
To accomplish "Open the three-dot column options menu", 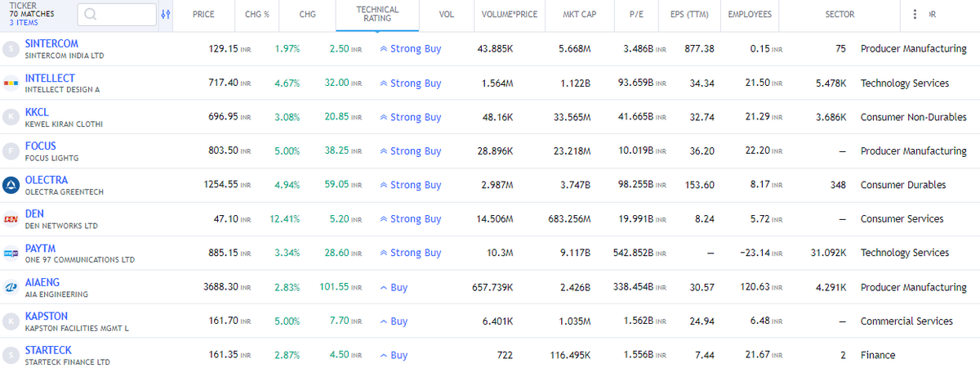I will (x=915, y=15).
